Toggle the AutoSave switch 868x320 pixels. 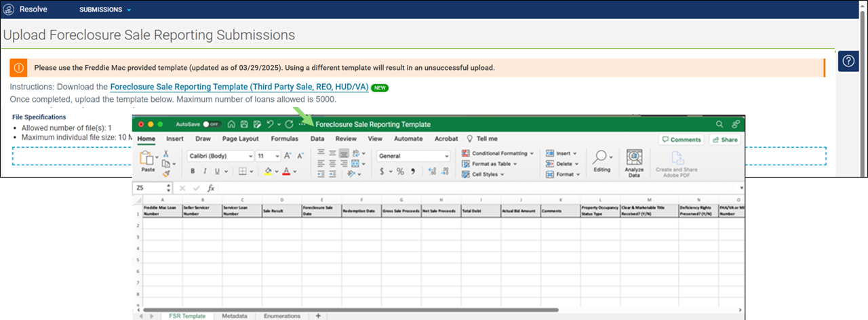coord(212,125)
